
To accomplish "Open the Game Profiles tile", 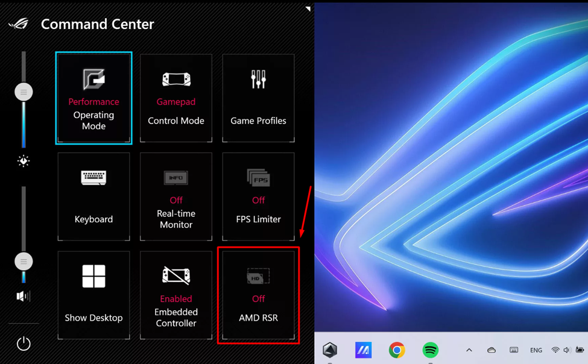I will (x=258, y=98).
